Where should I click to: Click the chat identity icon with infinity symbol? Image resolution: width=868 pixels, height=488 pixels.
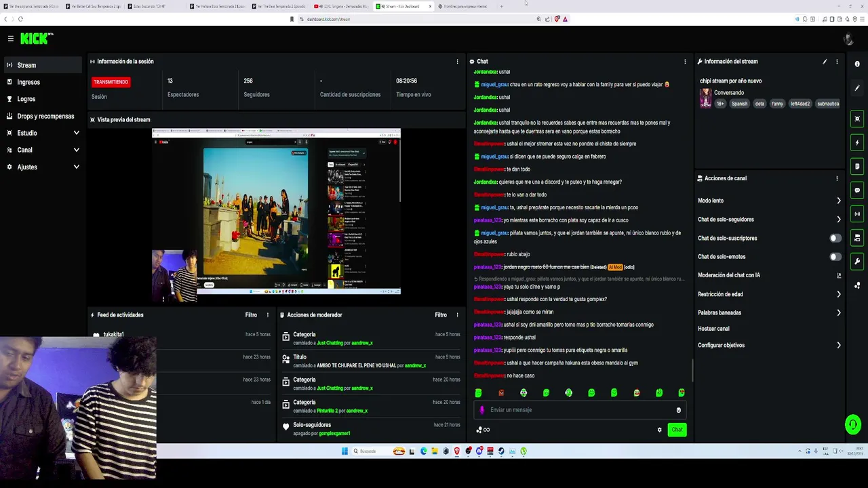483,430
